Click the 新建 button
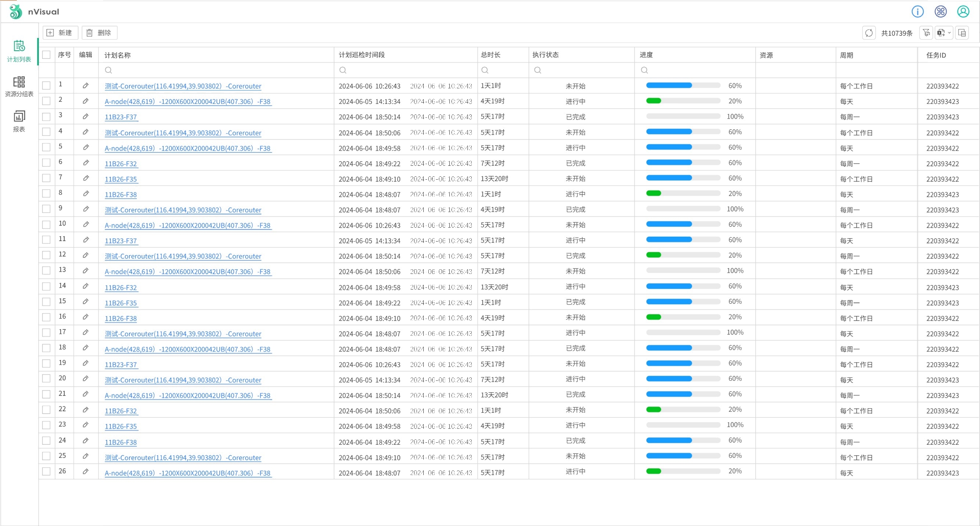The height and width of the screenshot is (526, 980). coord(60,33)
